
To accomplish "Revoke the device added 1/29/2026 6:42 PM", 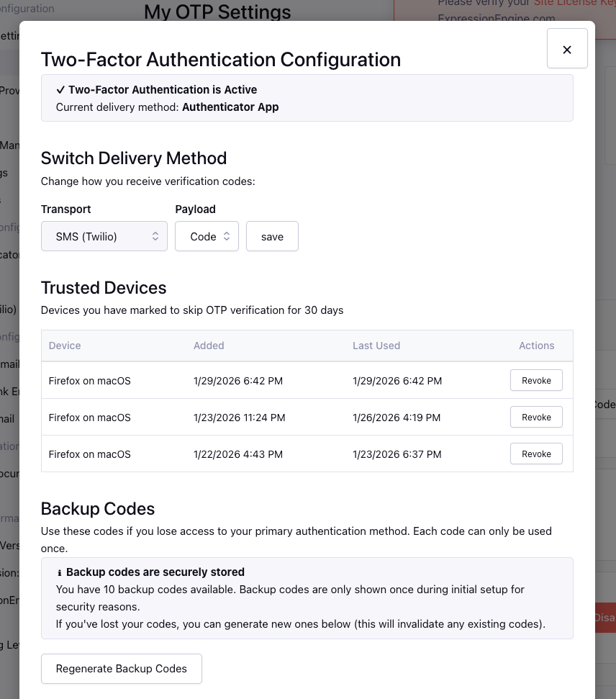I will pyautogui.click(x=536, y=380).
